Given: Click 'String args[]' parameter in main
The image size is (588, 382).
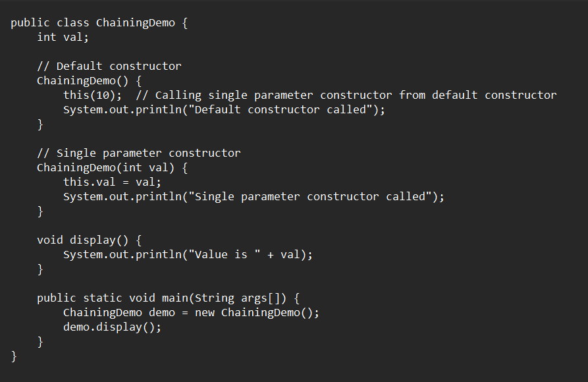Looking at the screenshot, I should pos(237,298).
